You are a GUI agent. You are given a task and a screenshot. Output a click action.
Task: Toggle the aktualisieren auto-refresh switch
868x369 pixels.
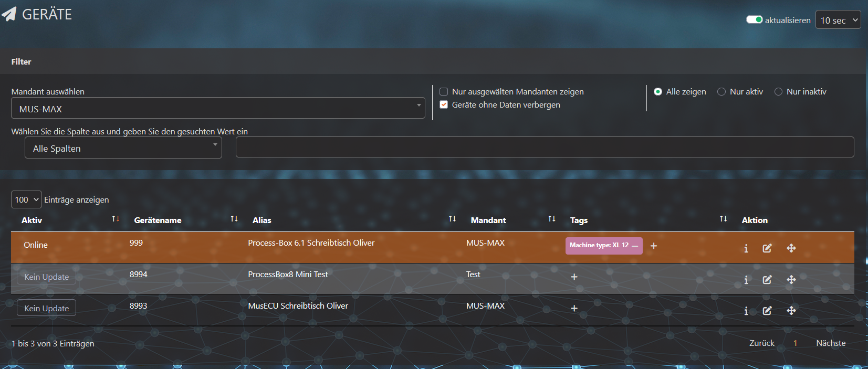754,20
